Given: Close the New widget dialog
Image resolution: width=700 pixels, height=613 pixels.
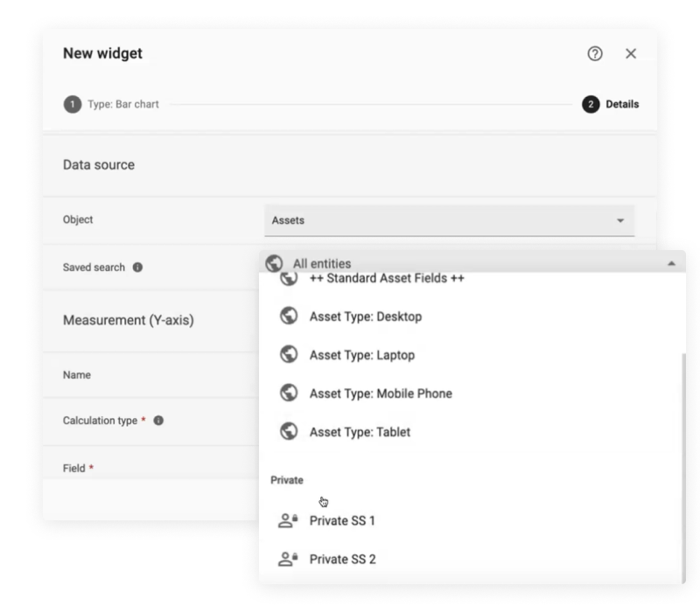Looking at the screenshot, I should click(x=631, y=54).
